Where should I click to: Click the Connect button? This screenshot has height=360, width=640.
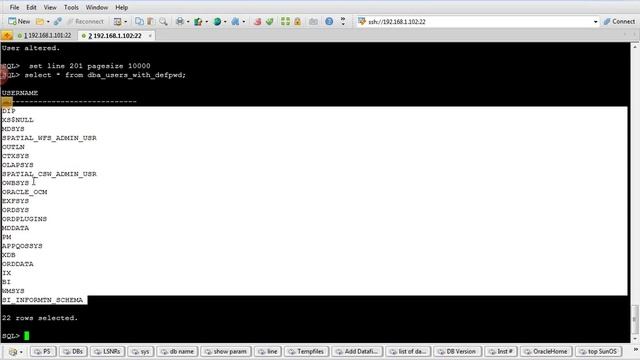619,22
